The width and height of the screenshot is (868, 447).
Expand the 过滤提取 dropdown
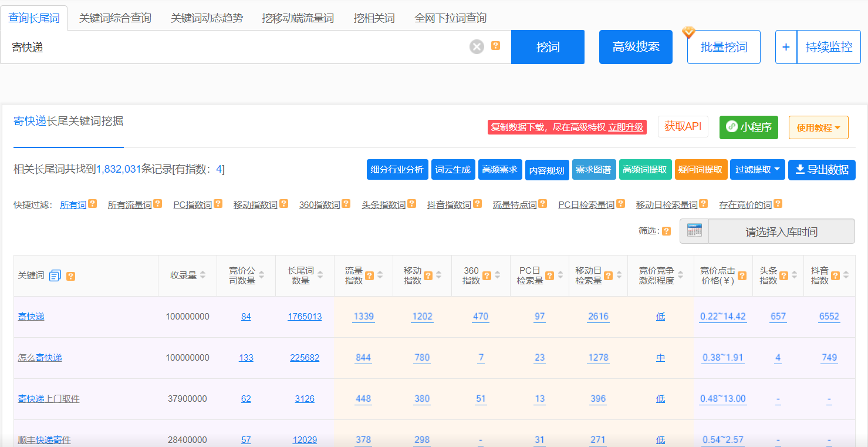pyautogui.click(x=758, y=170)
